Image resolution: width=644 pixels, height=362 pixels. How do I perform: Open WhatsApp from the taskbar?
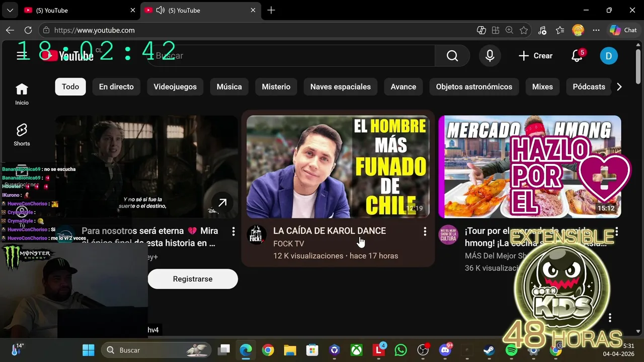(x=401, y=350)
